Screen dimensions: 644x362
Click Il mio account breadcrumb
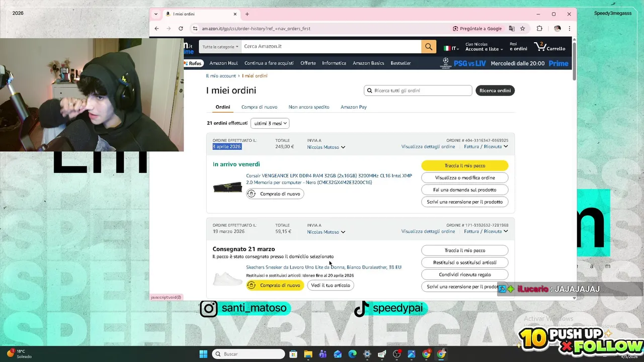click(x=221, y=76)
